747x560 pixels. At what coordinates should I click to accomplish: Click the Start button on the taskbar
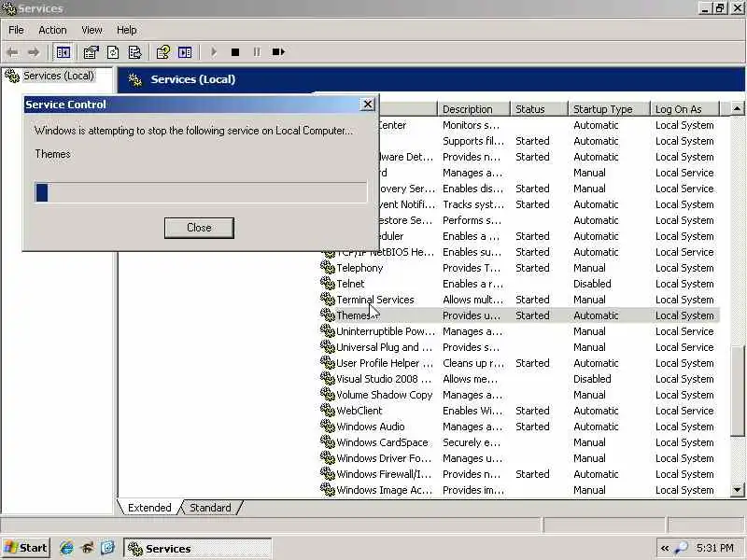pyautogui.click(x=26, y=548)
